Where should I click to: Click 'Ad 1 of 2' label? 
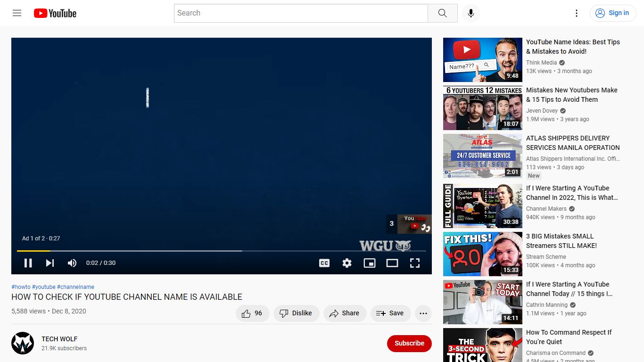pyautogui.click(x=34, y=239)
